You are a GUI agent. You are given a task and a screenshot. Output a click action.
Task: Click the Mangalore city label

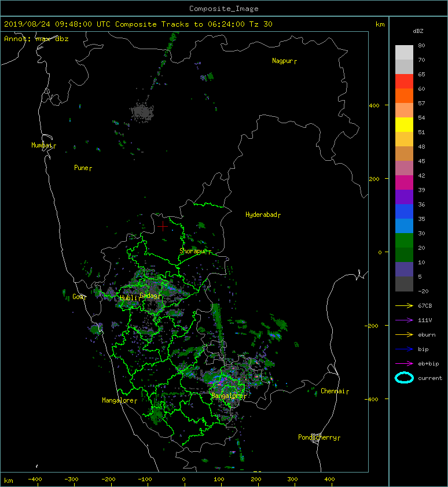(119, 400)
